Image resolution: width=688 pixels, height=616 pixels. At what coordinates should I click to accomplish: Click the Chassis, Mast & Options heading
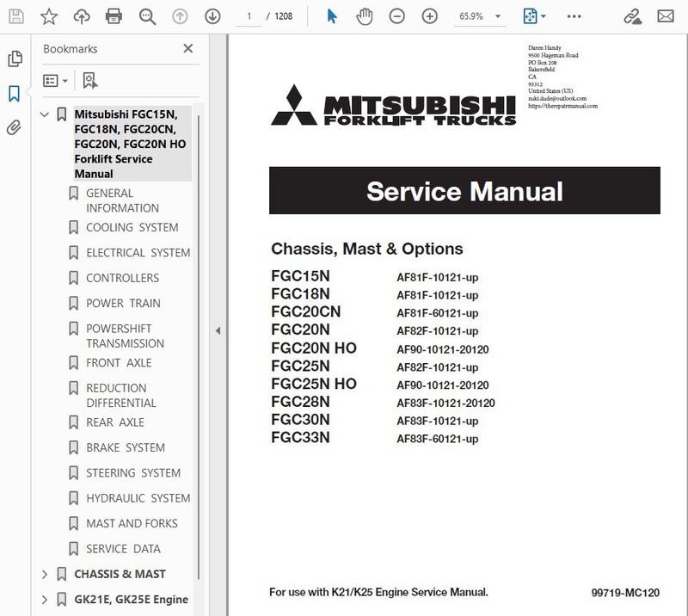pos(367,249)
